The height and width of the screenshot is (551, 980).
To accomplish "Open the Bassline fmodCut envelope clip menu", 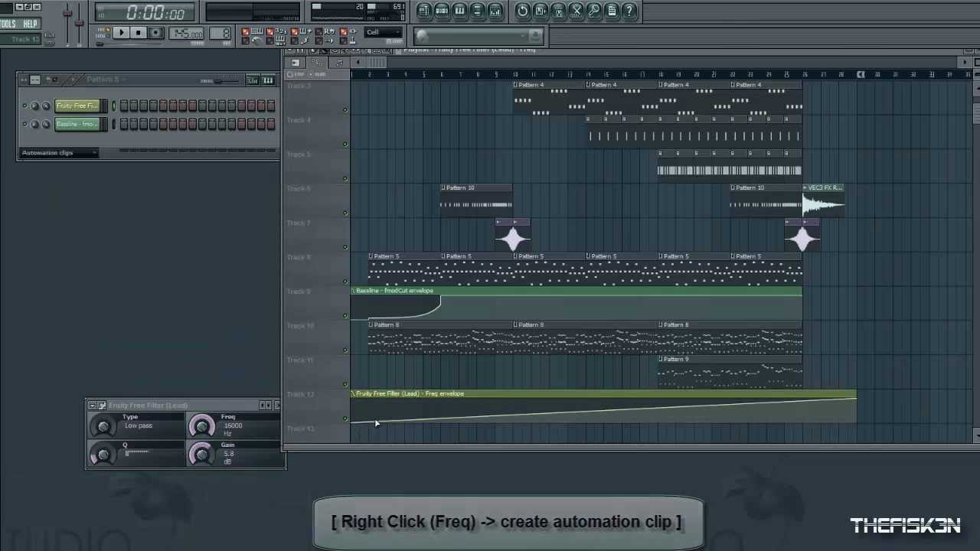I will 354,291.
